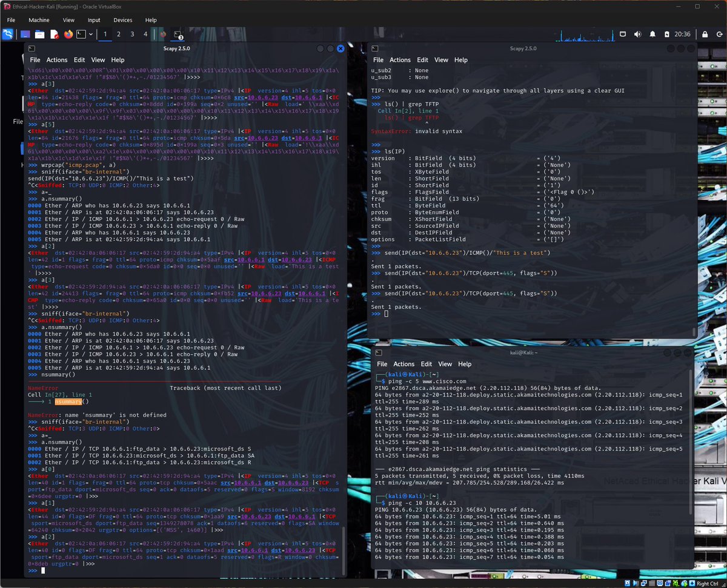Click the Right Ctrl host key label
727x588 pixels.
(x=707, y=584)
